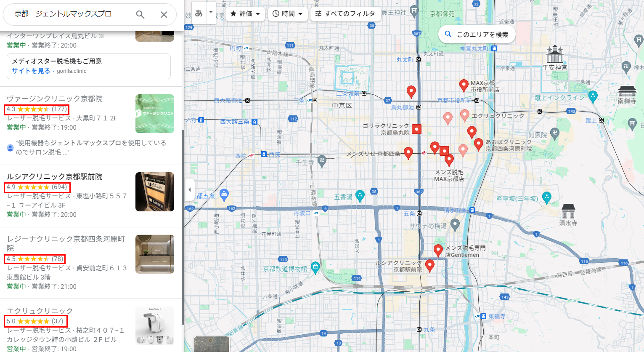Click レジーナクリニック photo thumbnail
This screenshot has height=352, width=644.
point(155,254)
